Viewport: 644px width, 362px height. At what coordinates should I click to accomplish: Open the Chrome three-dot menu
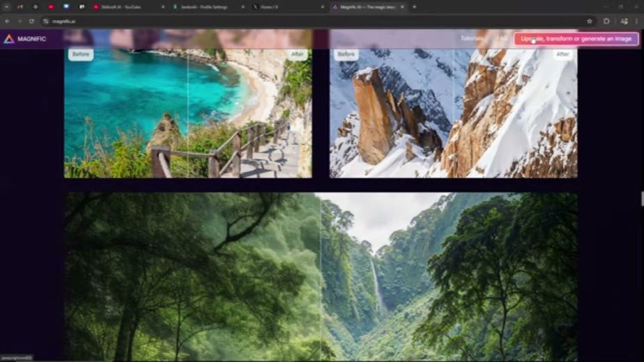pos(637,22)
